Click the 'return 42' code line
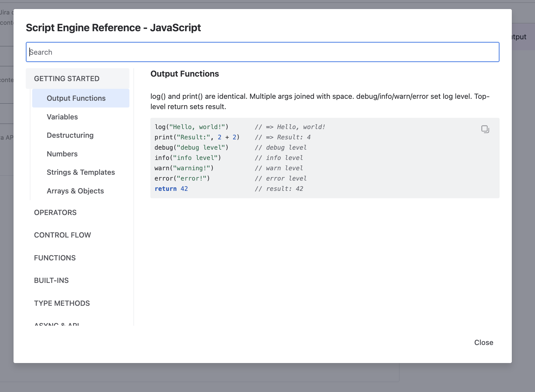Screen dimensions: 535x392 tap(171, 189)
